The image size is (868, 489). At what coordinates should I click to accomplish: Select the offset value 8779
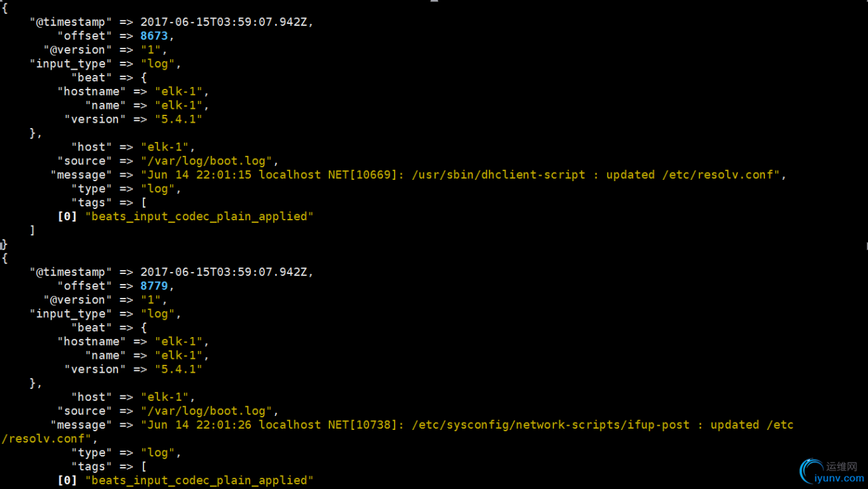(154, 286)
